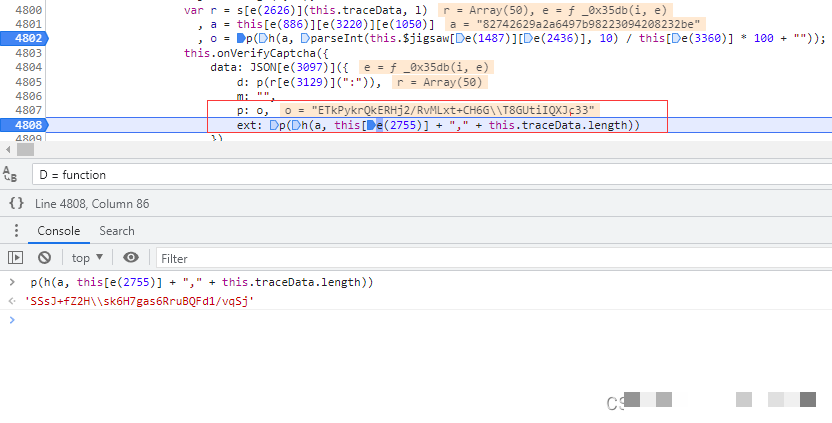Click the console Filter input field

click(400, 258)
